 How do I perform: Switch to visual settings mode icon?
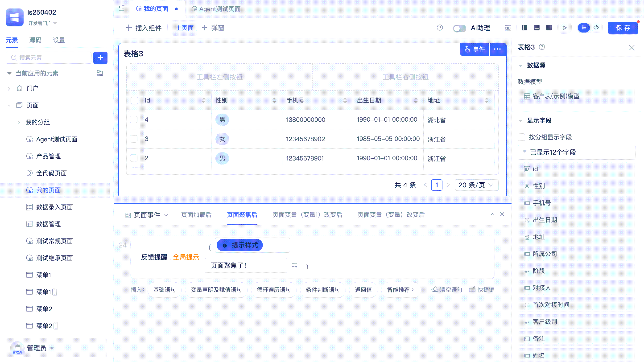(584, 28)
